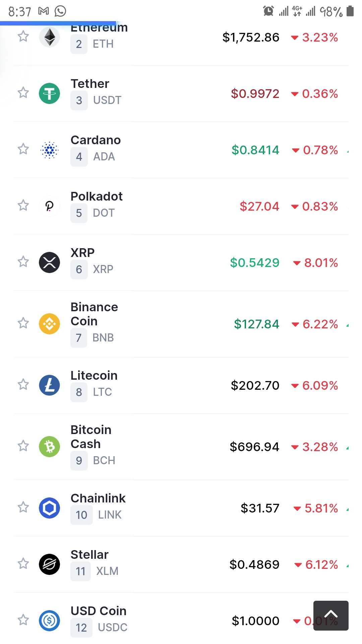Tap the Litecoin blue logo icon

point(50,385)
